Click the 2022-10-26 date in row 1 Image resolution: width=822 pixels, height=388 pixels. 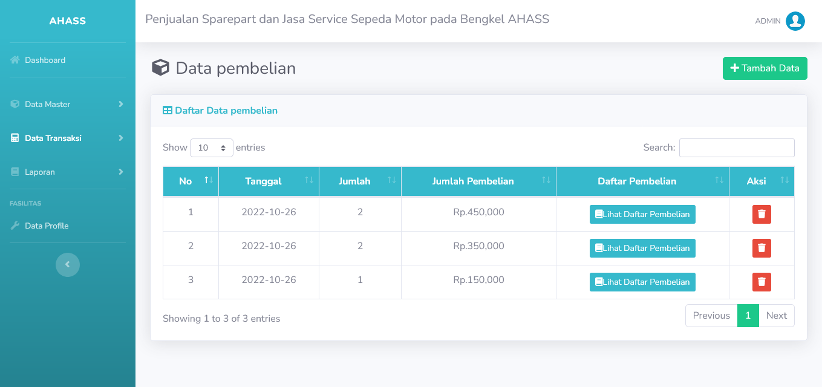click(269, 212)
